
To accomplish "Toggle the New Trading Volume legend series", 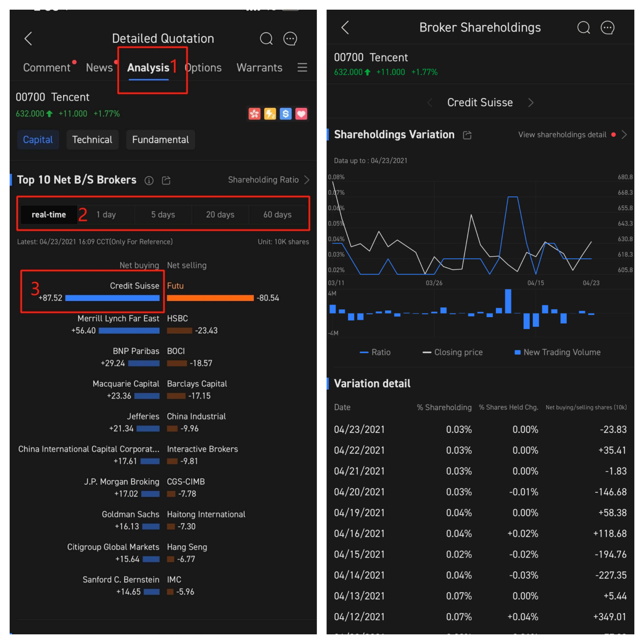I will (x=557, y=352).
